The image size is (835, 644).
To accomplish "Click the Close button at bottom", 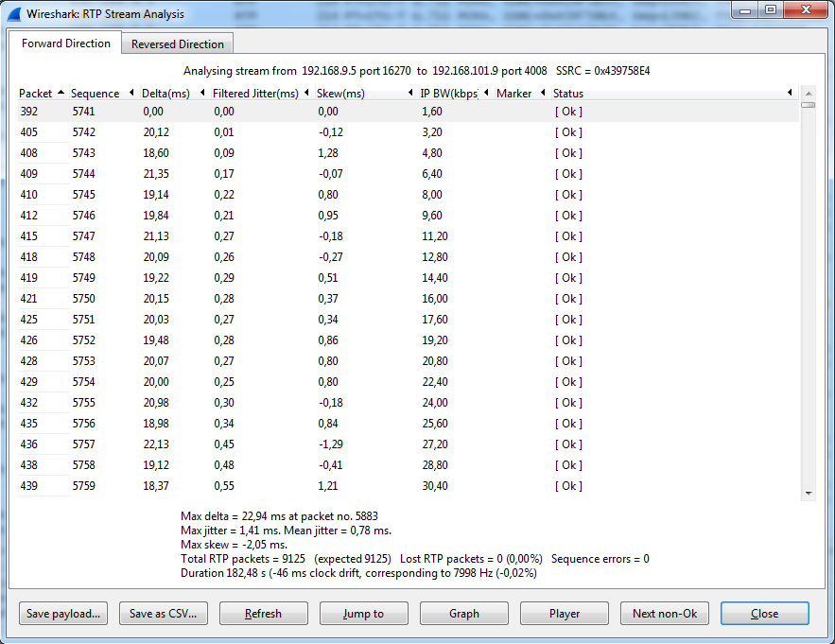I will coord(764,614).
